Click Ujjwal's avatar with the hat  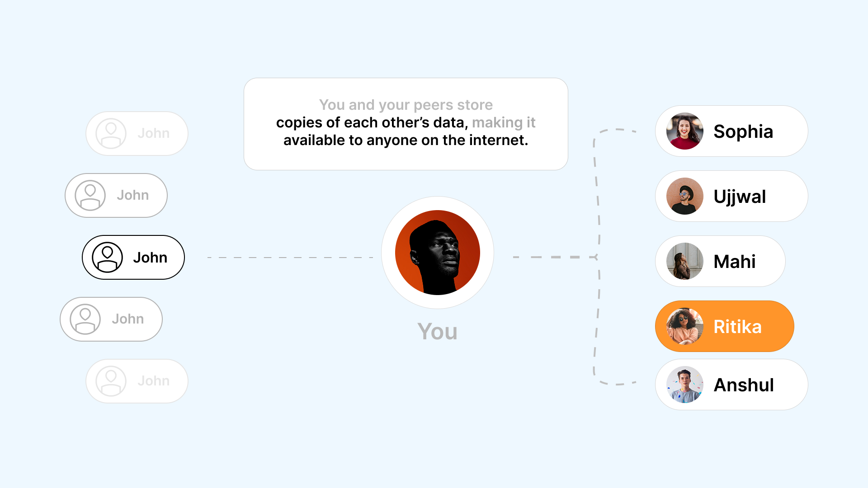click(684, 196)
